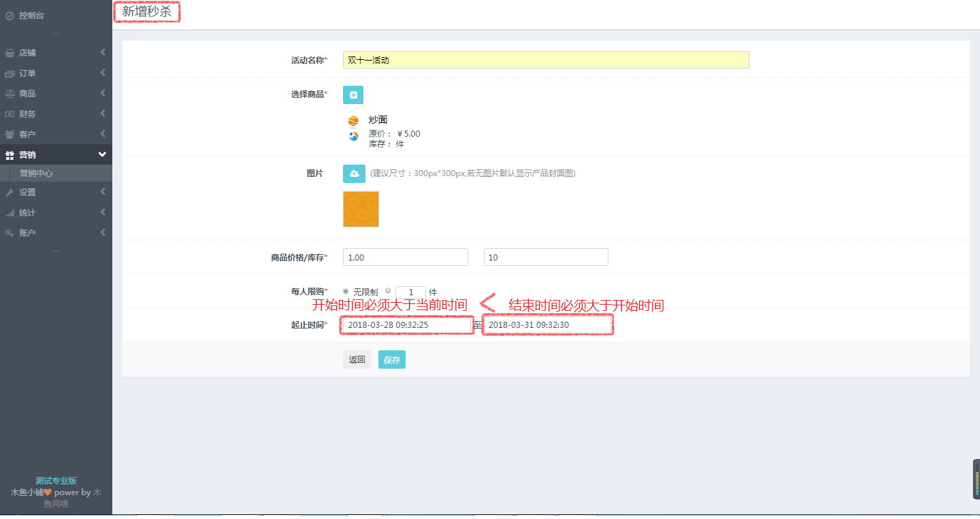Click the money icon beside 财务
Viewport: 980px width, 519px height.
pyautogui.click(x=10, y=114)
